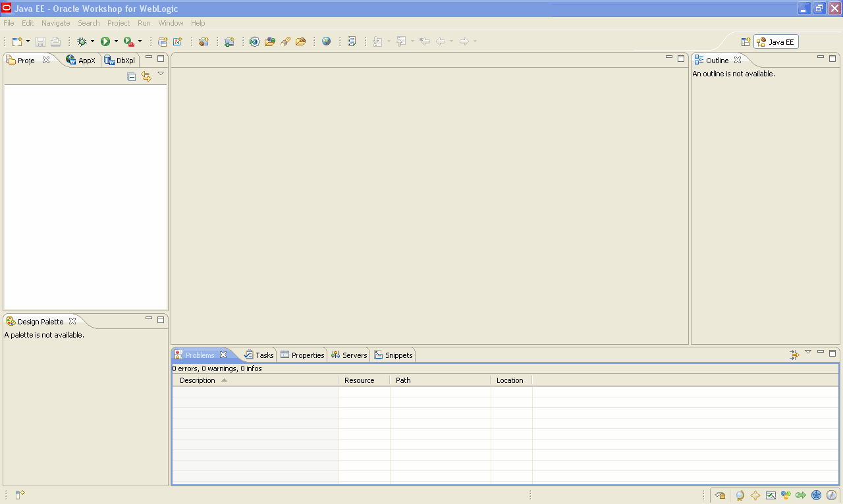This screenshot has width=843, height=504.
Task: Open the Search menu
Action: click(89, 23)
